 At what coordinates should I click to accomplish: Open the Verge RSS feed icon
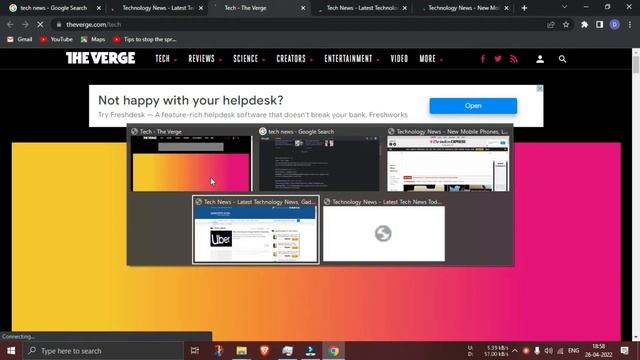[514, 59]
